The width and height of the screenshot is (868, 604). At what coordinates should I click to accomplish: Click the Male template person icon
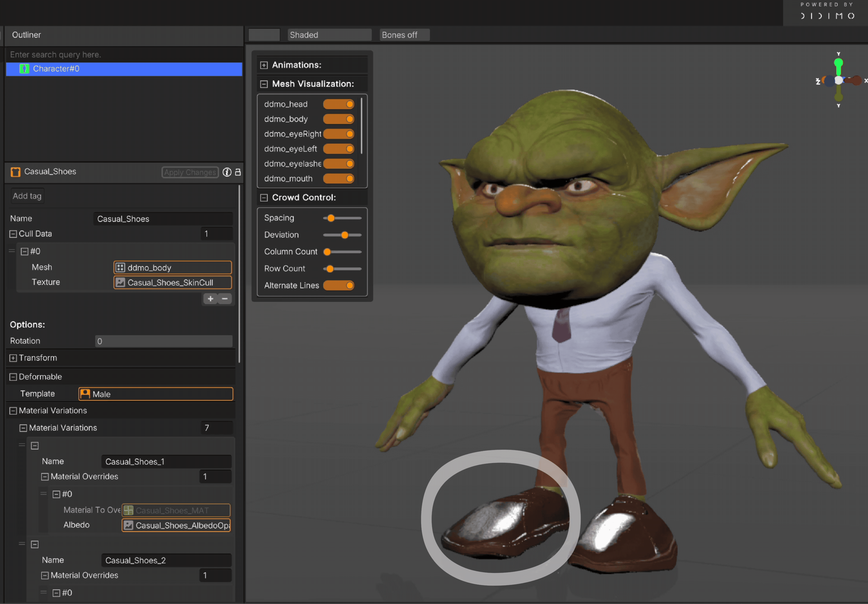[x=86, y=394]
